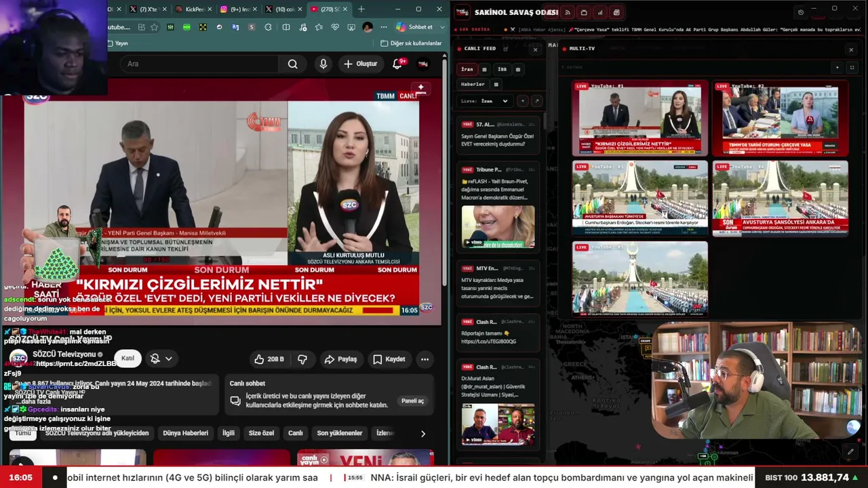
Task: Toggle fullscreen for Multi-TV panel
Action: pos(852,67)
